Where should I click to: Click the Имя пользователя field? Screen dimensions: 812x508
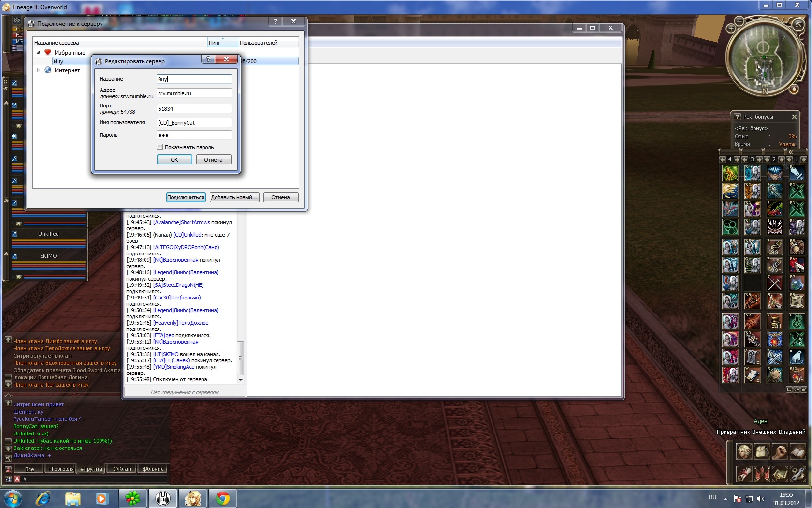pyautogui.click(x=194, y=123)
